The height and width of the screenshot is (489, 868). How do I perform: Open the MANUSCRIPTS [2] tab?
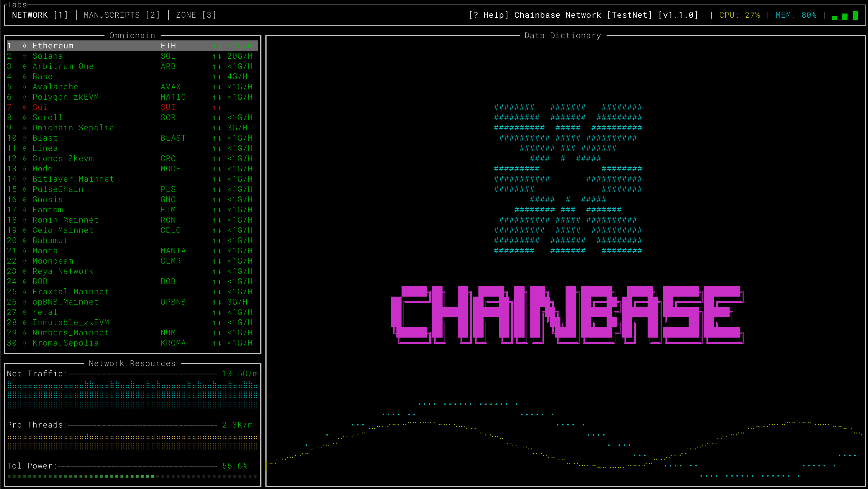tap(122, 15)
